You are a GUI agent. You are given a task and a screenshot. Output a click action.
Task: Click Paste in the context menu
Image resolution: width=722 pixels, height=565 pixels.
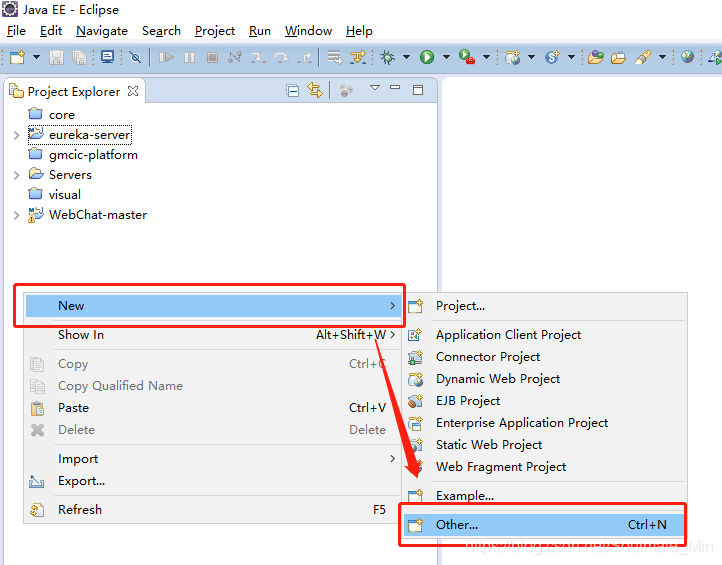pyautogui.click(x=213, y=408)
